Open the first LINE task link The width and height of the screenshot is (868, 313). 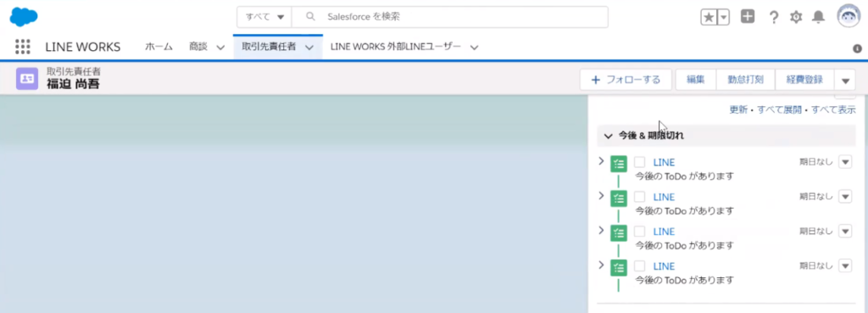(x=664, y=162)
